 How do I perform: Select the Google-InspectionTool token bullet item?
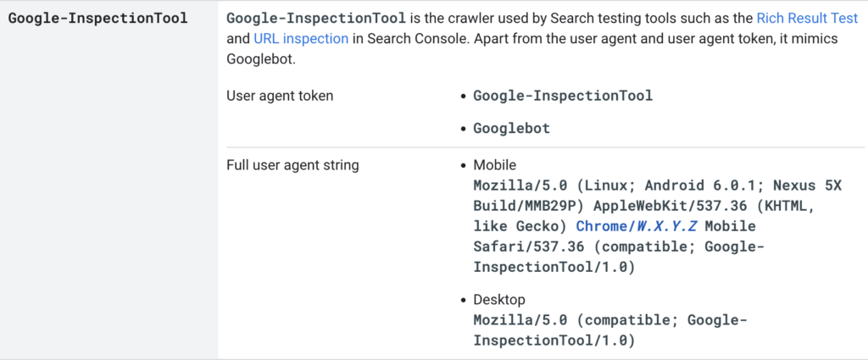pyautogui.click(x=563, y=96)
